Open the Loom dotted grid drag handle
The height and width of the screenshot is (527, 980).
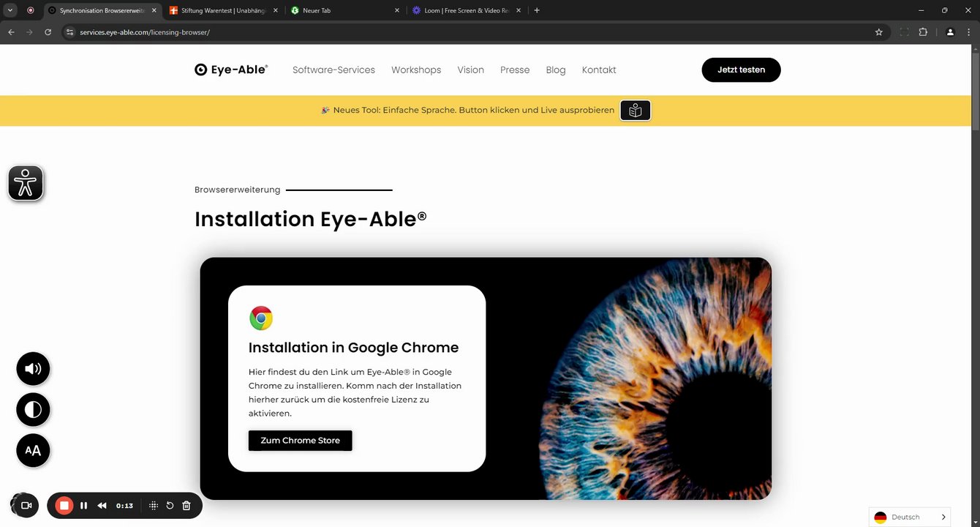click(x=154, y=506)
